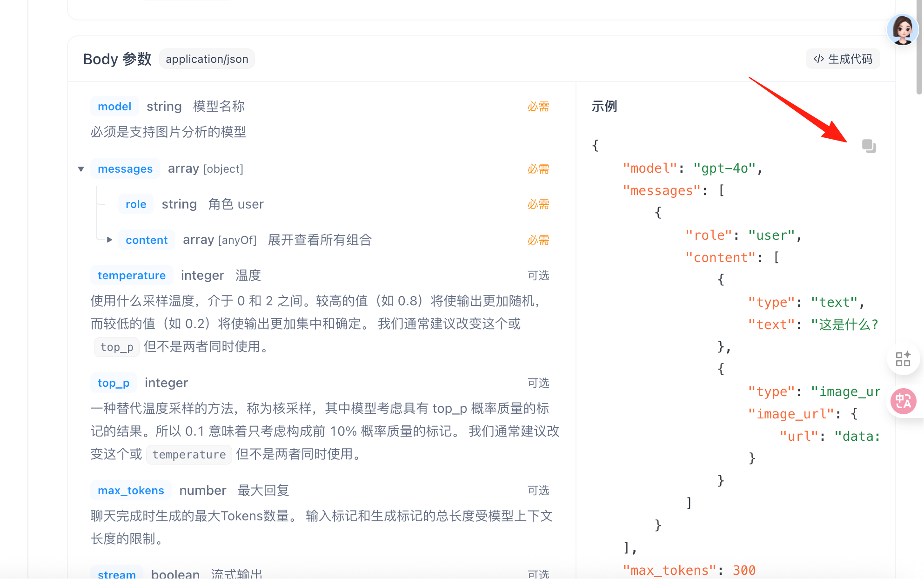Click the application/json content type badge
This screenshot has height=579, width=924.
[x=207, y=59]
